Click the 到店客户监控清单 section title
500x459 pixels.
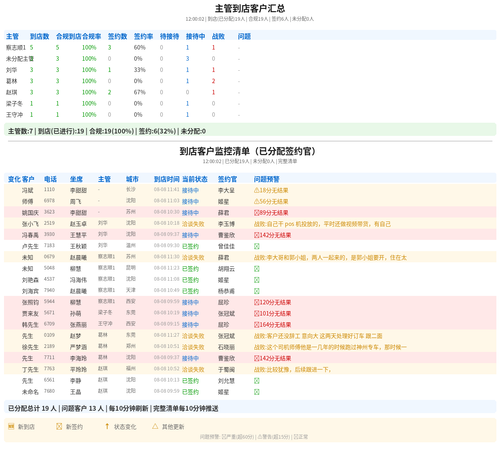(x=248, y=151)
